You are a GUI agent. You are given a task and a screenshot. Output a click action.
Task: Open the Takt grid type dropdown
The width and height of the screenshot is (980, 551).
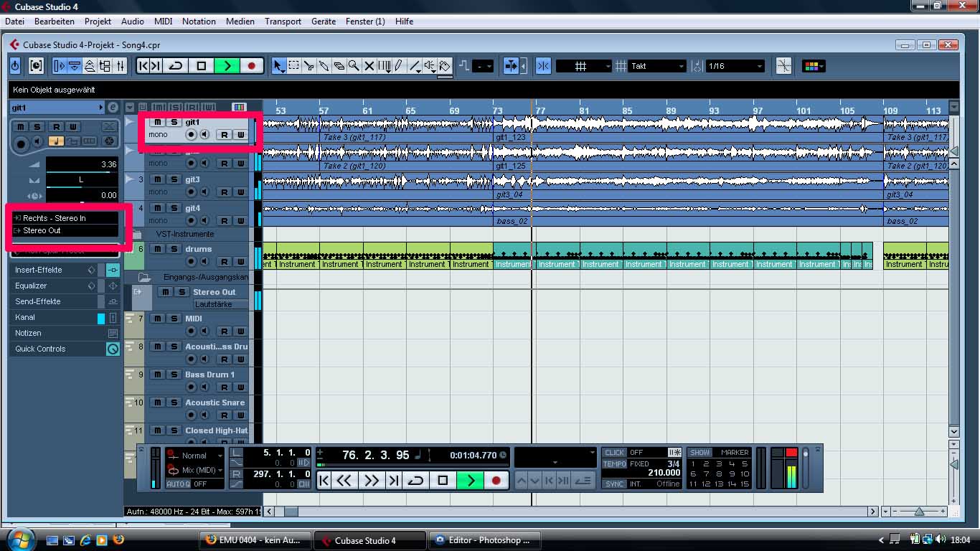pyautogui.click(x=658, y=66)
